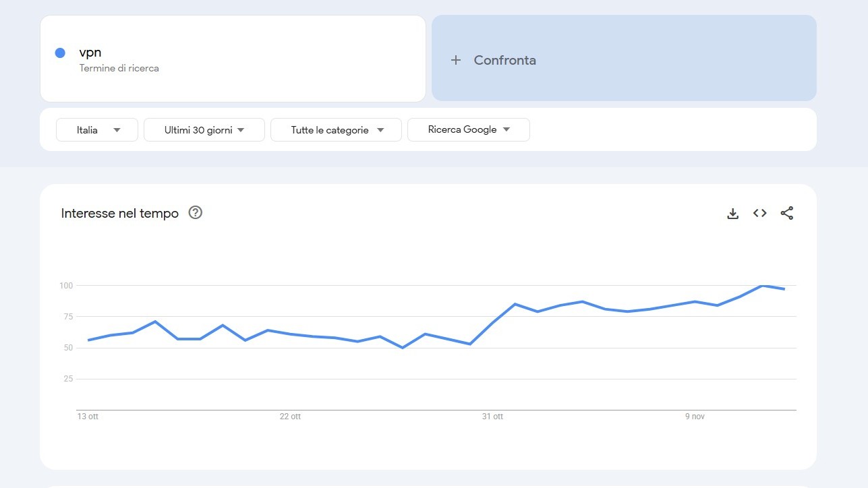Expand the Ultimi 30 giorni time range selector
Image resolution: width=868 pixels, height=488 pixels.
(x=204, y=129)
